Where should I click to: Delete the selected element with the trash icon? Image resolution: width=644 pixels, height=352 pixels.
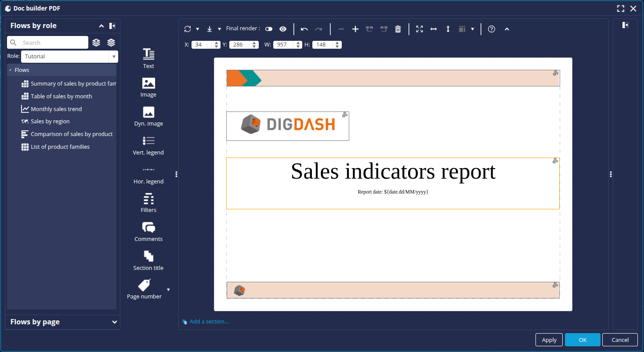pyautogui.click(x=398, y=29)
